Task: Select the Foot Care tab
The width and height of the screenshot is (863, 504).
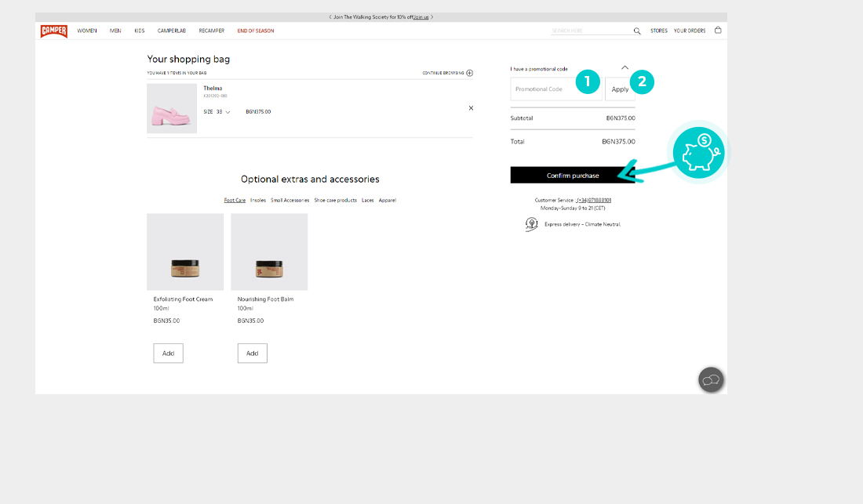Action: click(235, 200)
